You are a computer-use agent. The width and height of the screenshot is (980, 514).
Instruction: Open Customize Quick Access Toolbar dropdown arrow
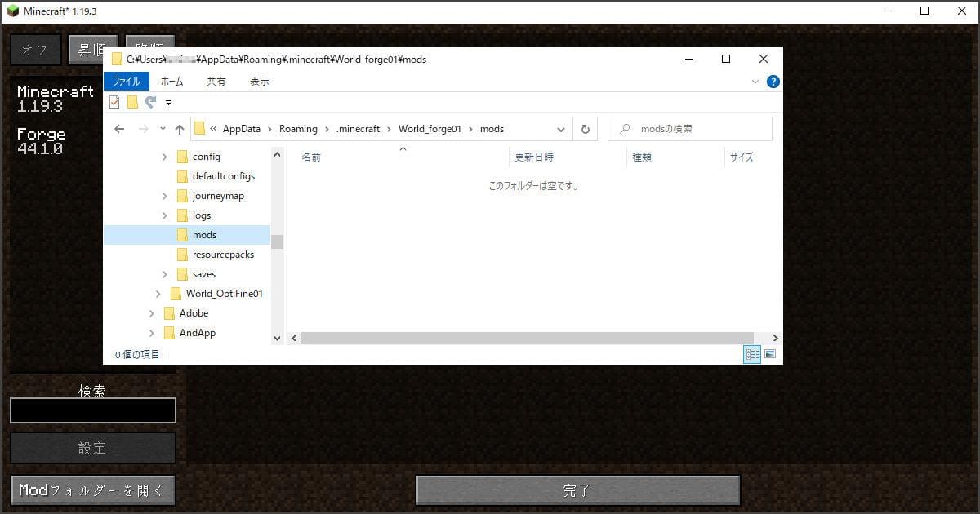point(168,103)
